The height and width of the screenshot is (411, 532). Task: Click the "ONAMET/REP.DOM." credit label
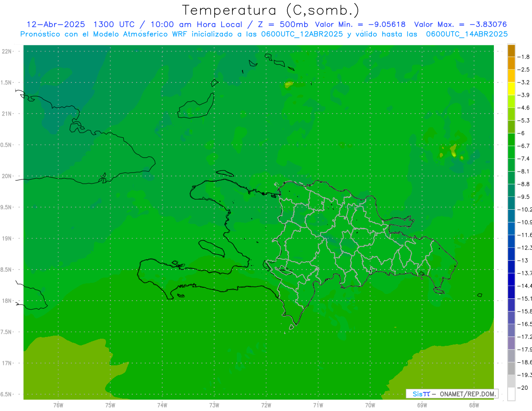point(467,394)
